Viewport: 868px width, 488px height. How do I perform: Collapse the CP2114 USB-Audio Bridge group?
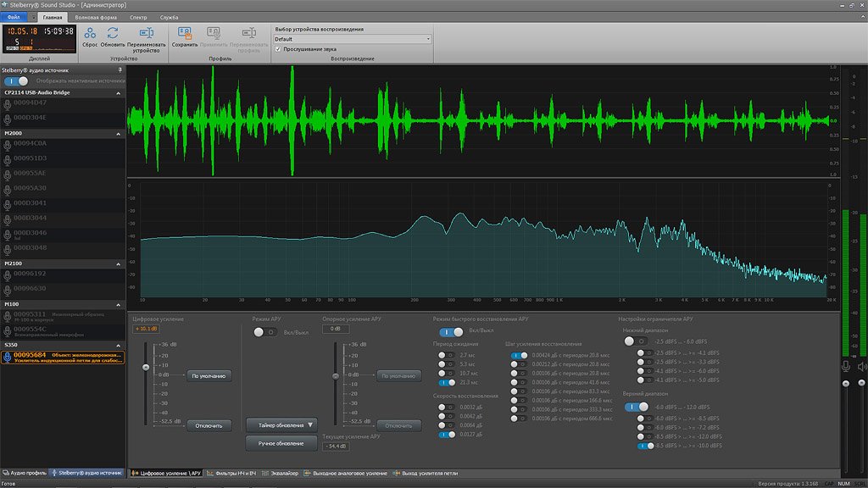pyautogui.click(x=119, y=92)
